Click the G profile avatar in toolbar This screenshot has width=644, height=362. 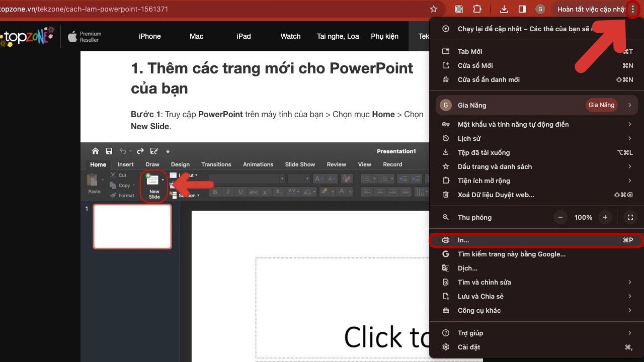[x=540, y=9]
